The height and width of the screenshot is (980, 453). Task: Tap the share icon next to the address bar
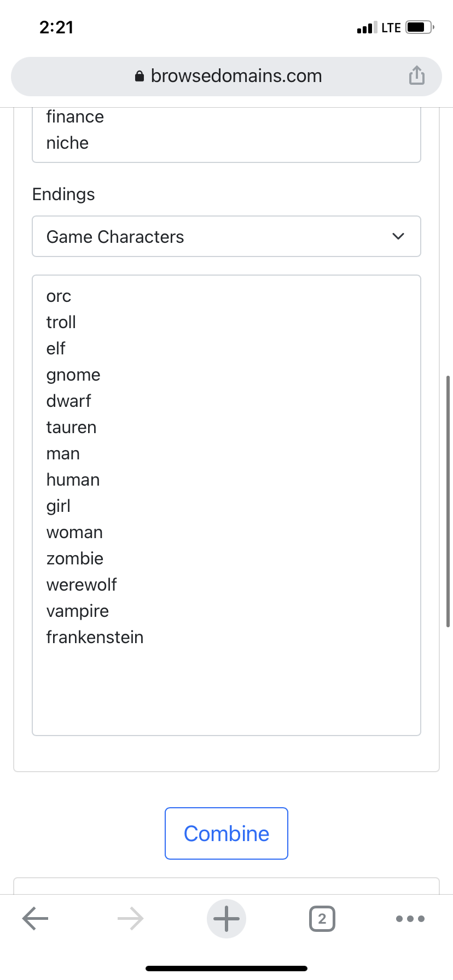417,76
